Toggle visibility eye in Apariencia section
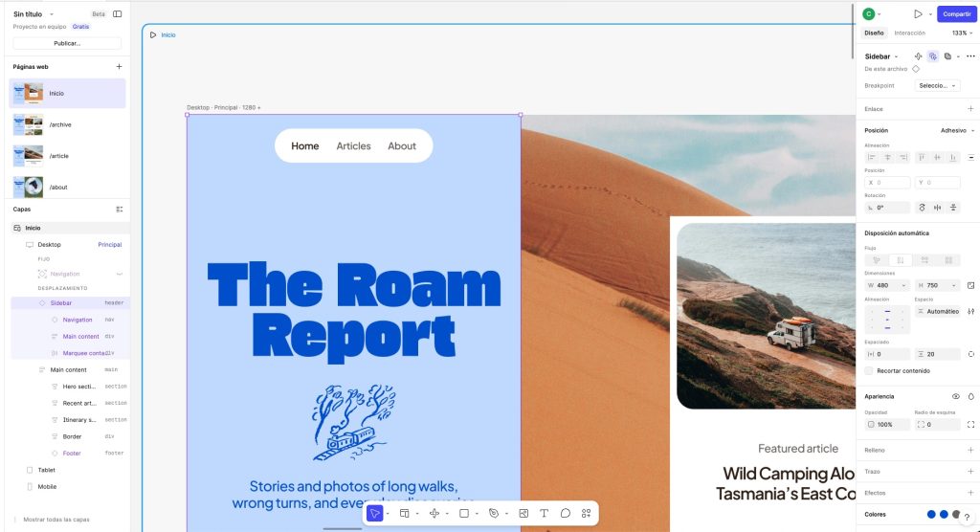 tap(956, 396)
